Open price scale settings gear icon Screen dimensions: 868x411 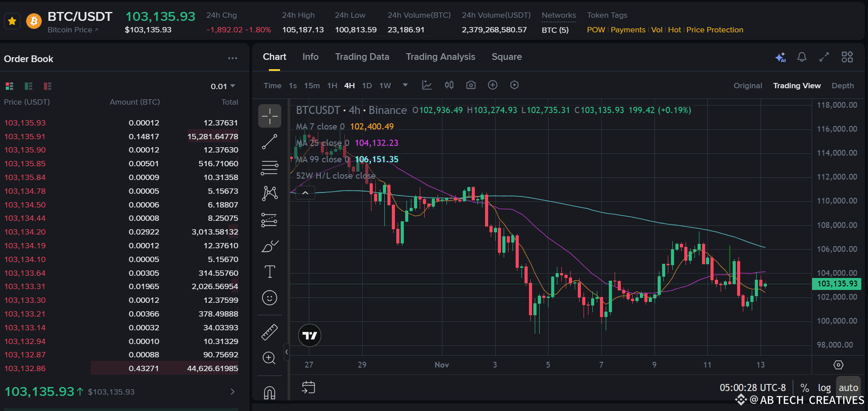[838, 365]
